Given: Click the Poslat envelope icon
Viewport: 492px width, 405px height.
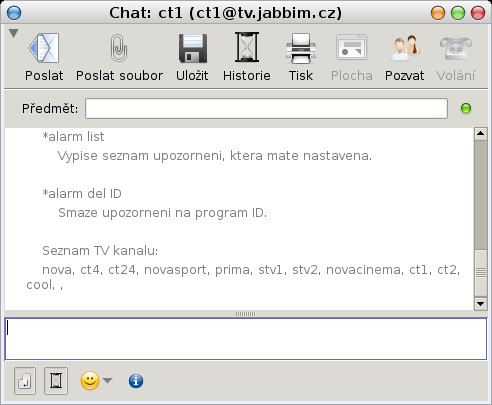Looking at the screenshot, I should pos(44,48).
